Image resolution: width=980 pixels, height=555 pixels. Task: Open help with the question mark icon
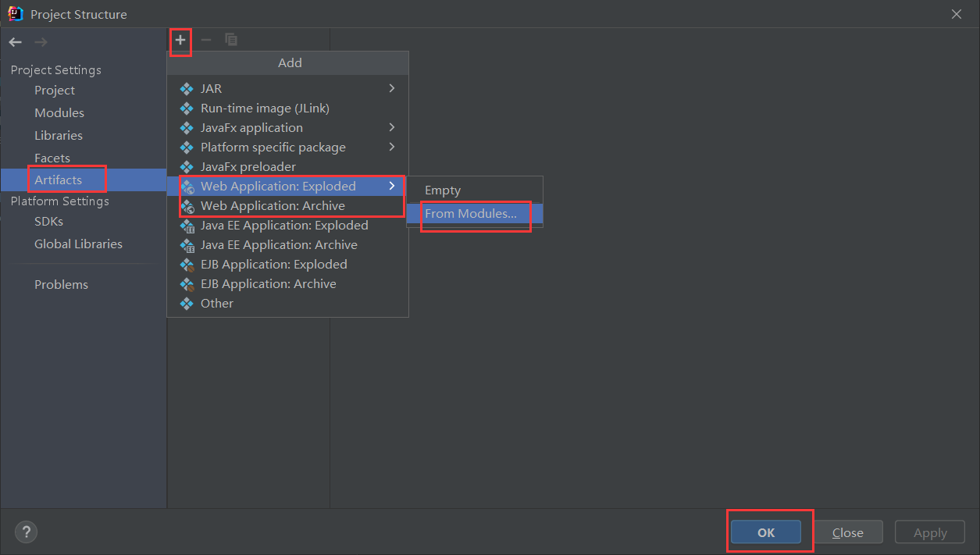tap(26, 532)
